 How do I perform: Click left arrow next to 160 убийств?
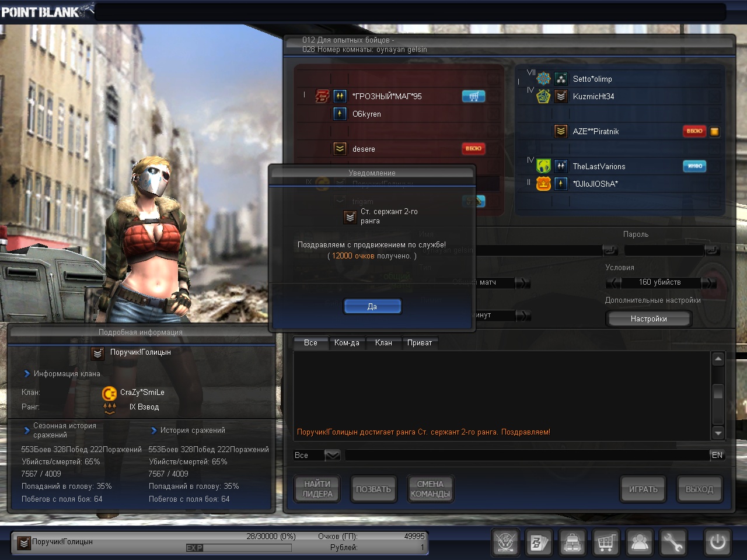[x=613, y=283]
